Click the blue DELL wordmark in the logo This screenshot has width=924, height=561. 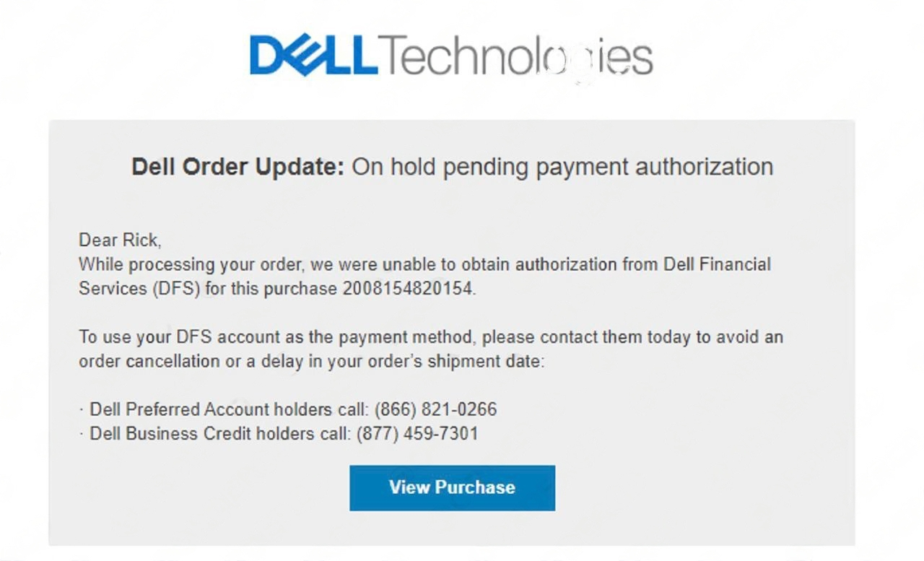point(313,56)
